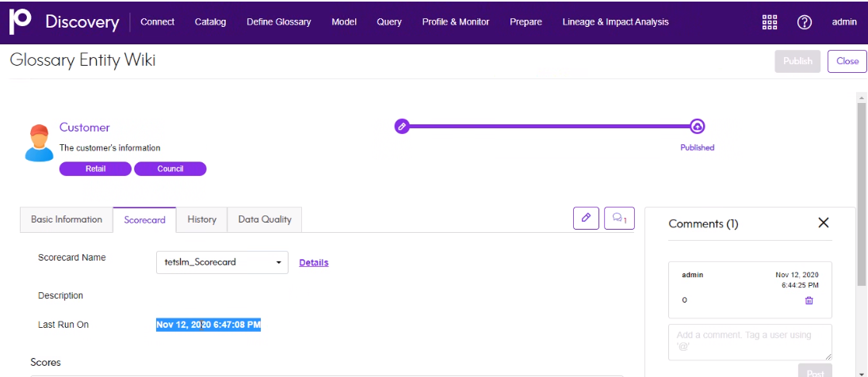
Task: Click the pencil draft stage marker
Action: [x=402, y=127]
